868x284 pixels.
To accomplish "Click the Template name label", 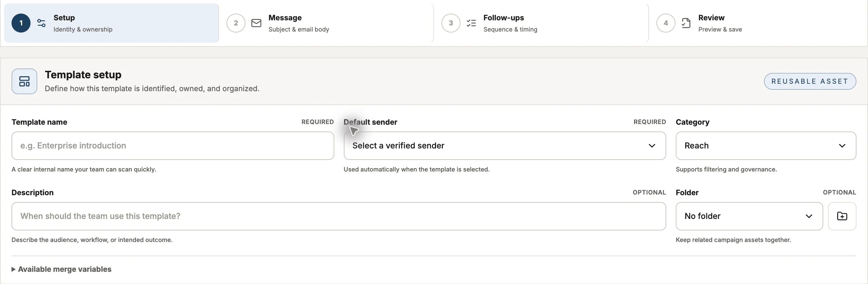I will [x=39, y=122].
